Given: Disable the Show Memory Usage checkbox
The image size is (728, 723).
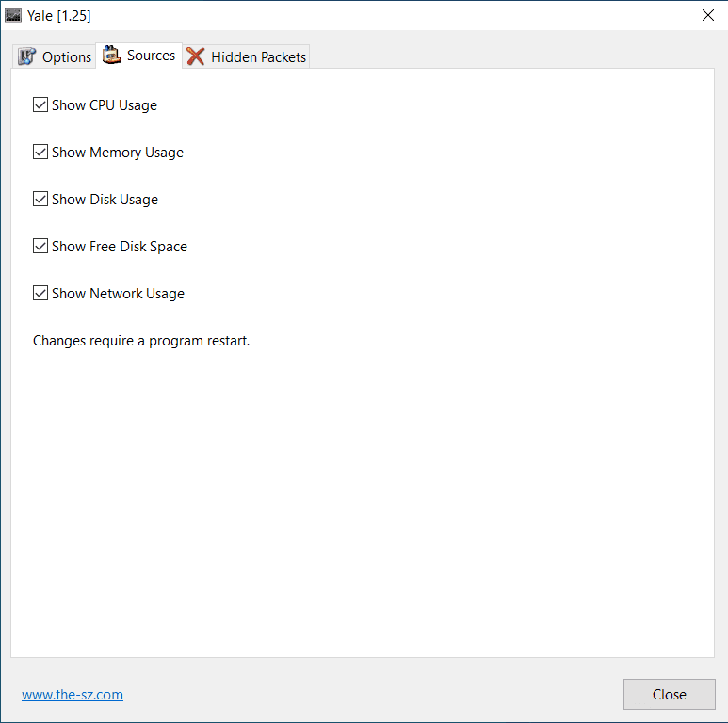Looking at the screenshot, I should pyautogui.click(x=40, y=152).
